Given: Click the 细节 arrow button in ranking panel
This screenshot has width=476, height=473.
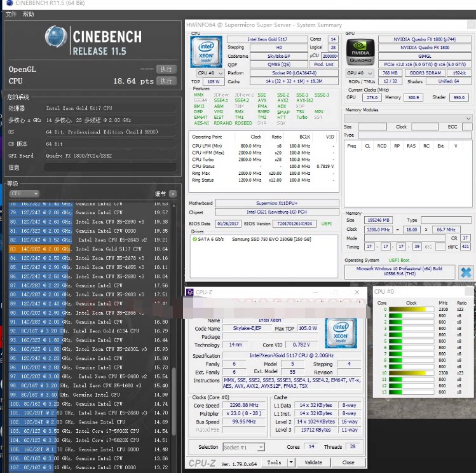Looking at the screenshot, I should point(173,194).
